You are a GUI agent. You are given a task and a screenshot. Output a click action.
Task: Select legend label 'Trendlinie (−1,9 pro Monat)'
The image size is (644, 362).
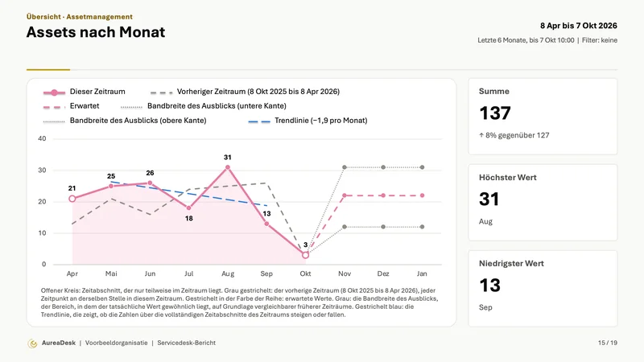[320, 121]
